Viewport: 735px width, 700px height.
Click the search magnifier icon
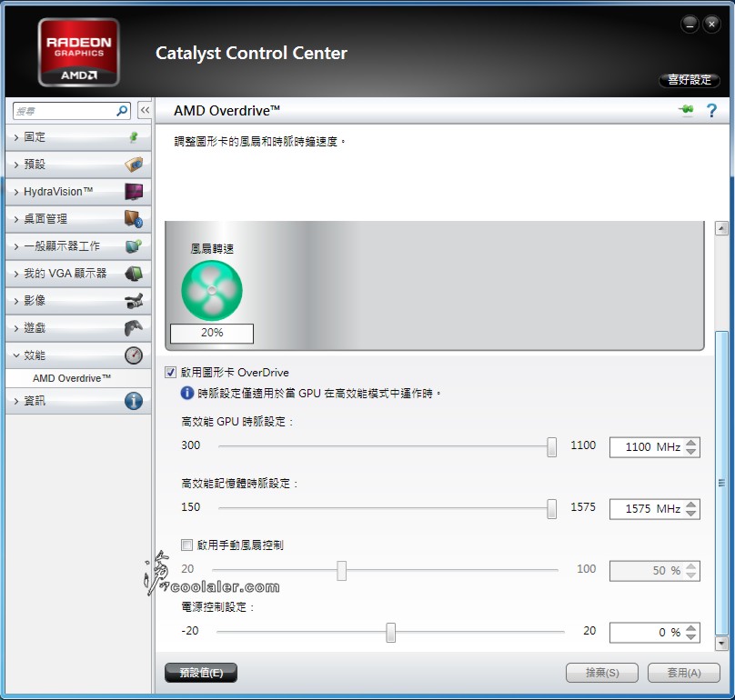tap(122, 111)
